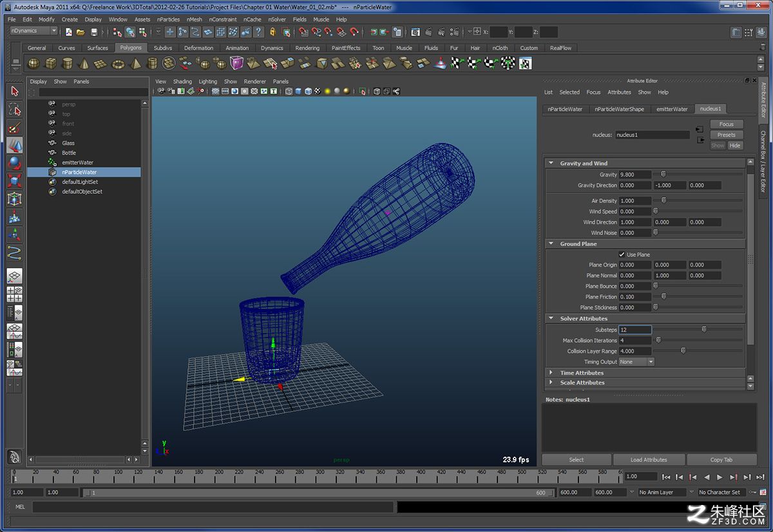Create a polygon sphere from the shelf
Viewport: 773px width, 532px height.
tap(33, 63)
